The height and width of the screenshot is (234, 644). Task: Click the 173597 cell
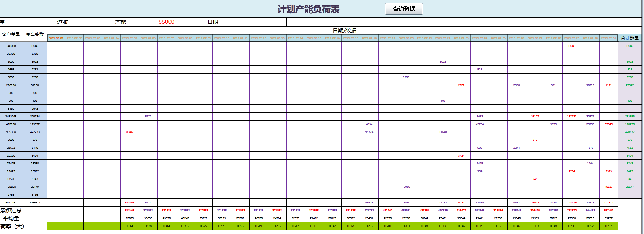pyautogui.click(x=35, y=124)
